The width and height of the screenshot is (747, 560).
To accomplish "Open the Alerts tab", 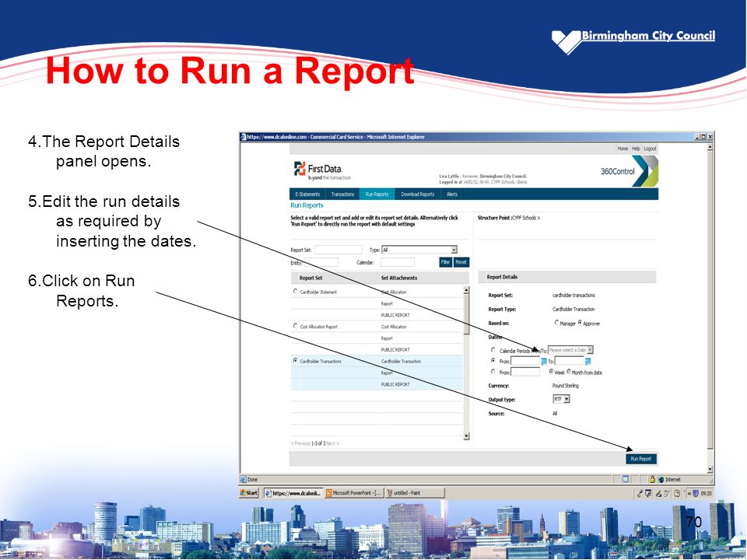I will (452, 194).
